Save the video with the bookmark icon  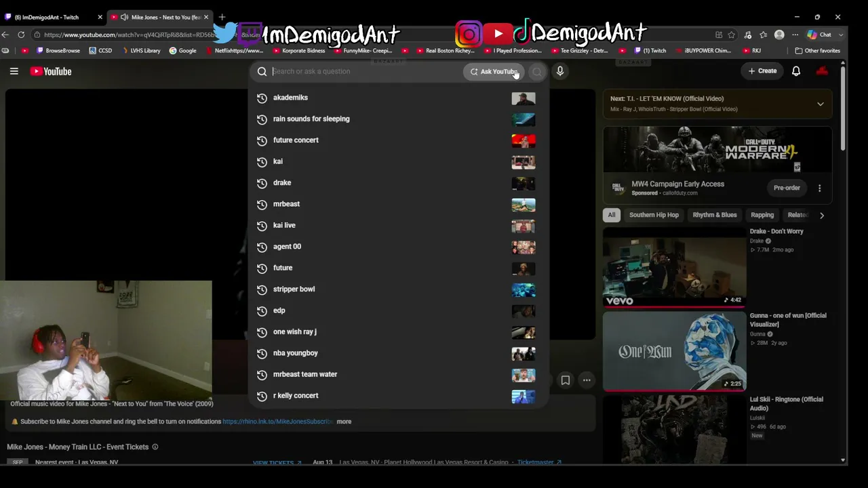[x=565, y=380]
